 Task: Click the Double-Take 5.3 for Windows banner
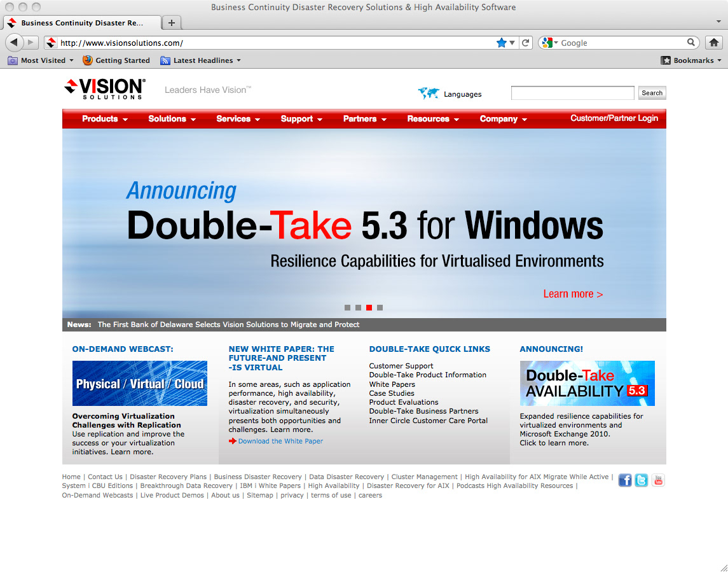click(364, 223)
